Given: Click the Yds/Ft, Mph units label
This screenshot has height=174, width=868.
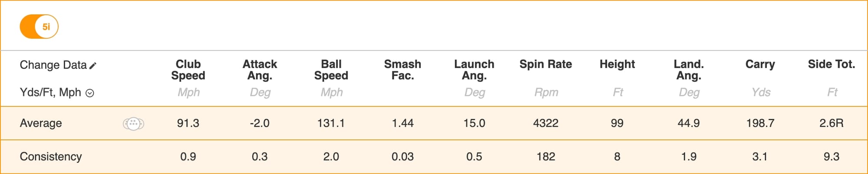Looking at the screenshot, I should 50,92.
